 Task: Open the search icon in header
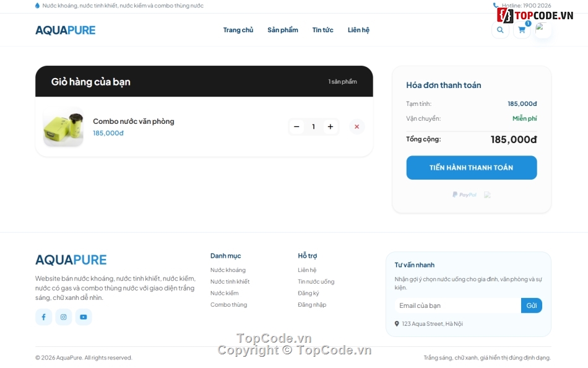pos(500,30)
